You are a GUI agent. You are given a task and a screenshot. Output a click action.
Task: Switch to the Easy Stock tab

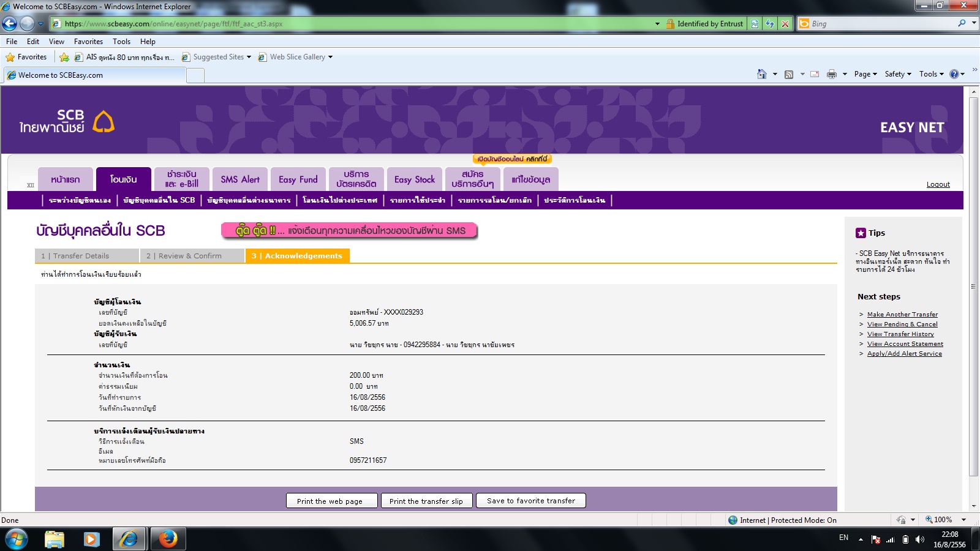tap(415, 179)
